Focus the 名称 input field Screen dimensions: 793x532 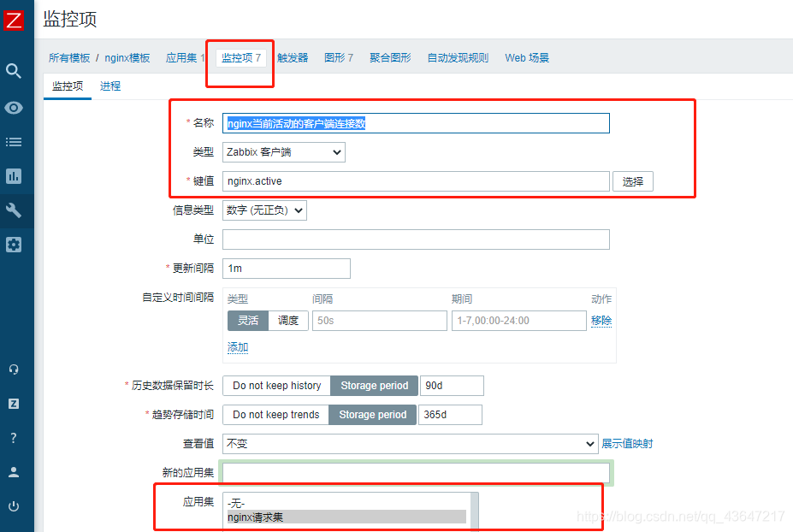point(417,123)
